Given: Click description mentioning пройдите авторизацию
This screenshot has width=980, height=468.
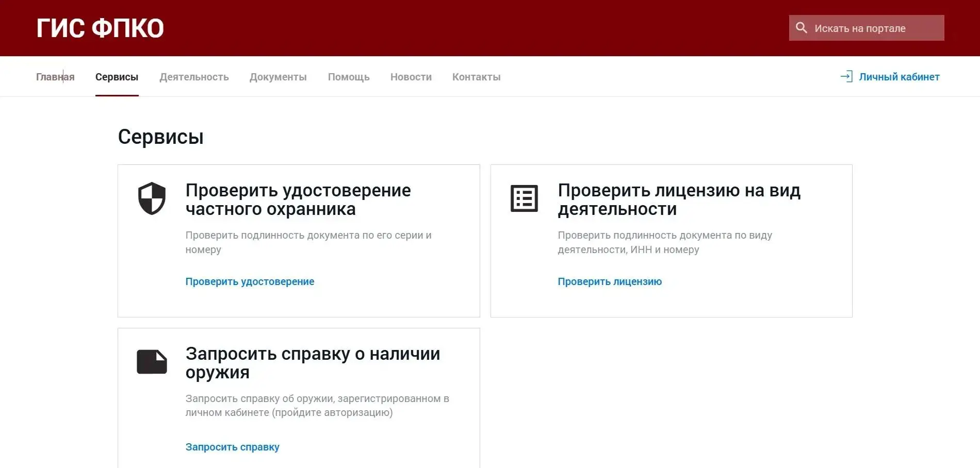Looking at the screenshot, I should coord(317,405).
